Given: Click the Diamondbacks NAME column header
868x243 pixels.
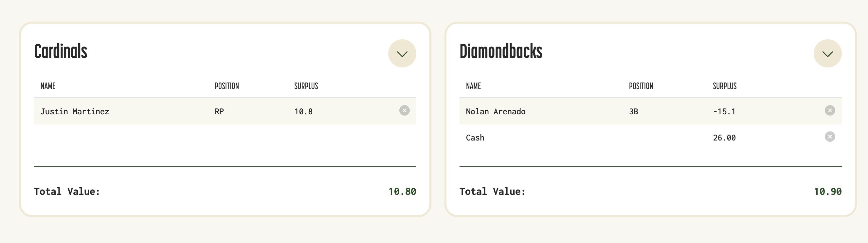Looking at the screenshot, I should pyautogui.click(x=473, y=86).
